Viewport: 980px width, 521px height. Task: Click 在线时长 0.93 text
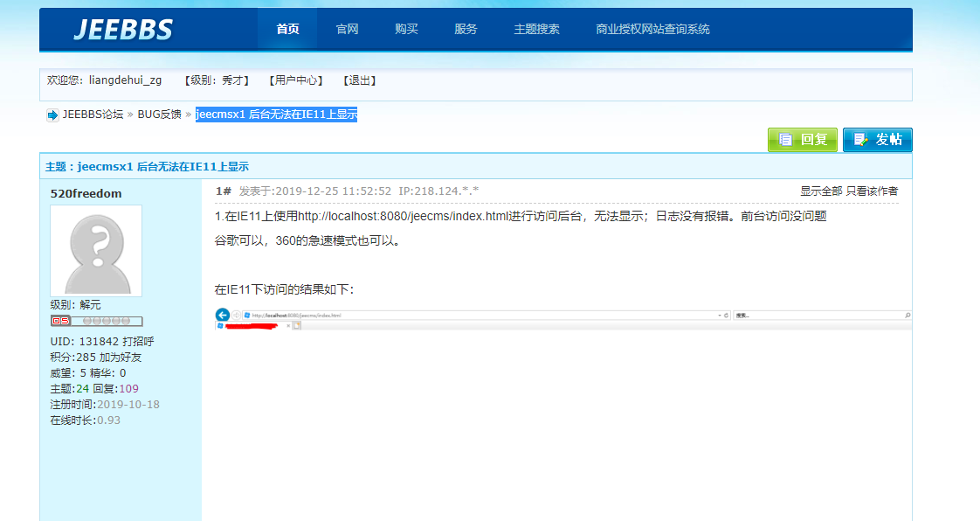click(85, 420)
